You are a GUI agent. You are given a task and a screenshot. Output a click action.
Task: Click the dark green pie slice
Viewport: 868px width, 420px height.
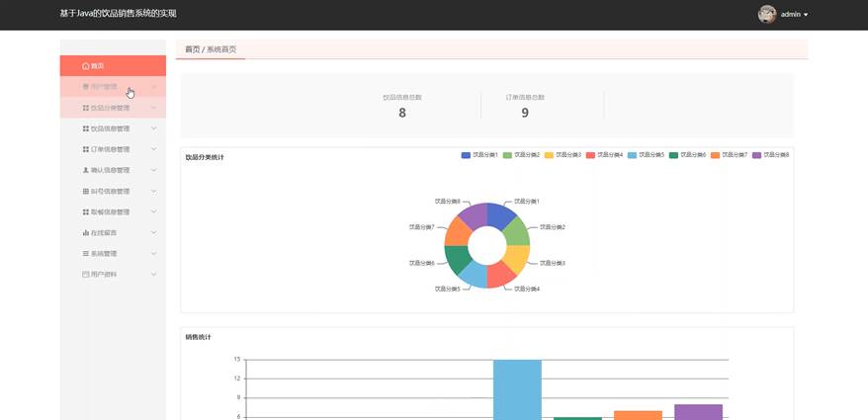point(456,258)
